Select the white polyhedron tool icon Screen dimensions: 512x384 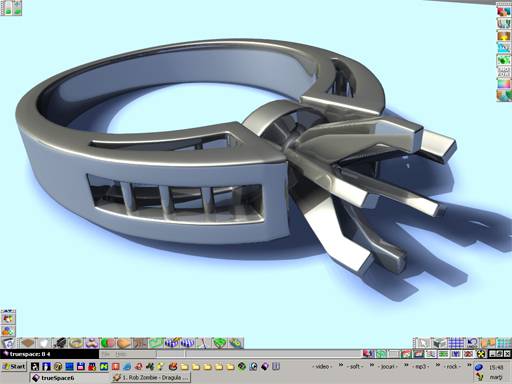click(x=44, y=343)
